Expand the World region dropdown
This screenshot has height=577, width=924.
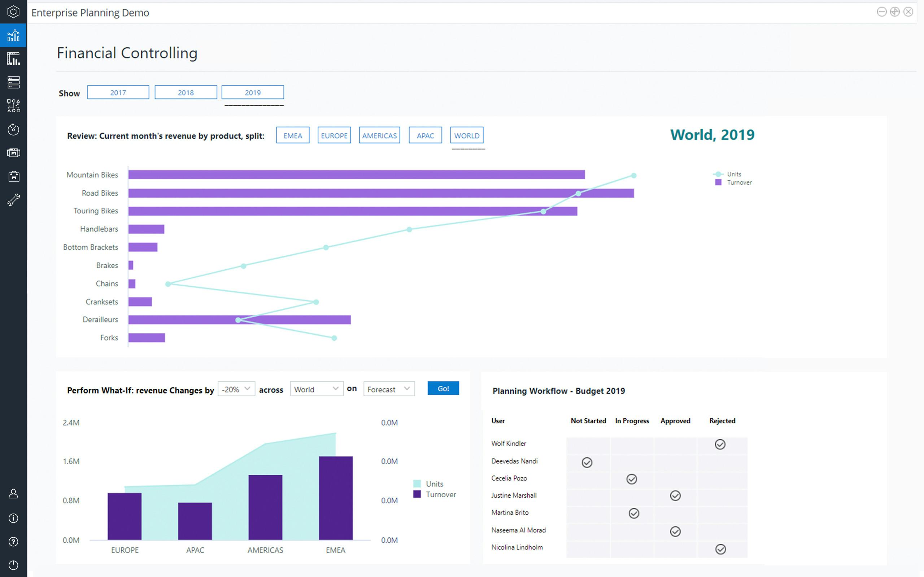(x=316, y=389)
